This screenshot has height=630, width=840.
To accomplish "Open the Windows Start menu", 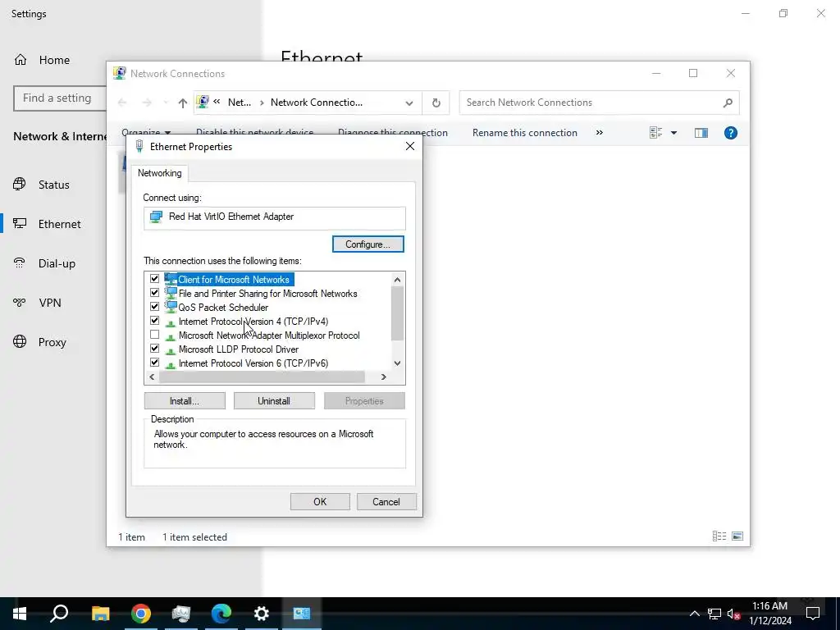I will pos(20,614).
